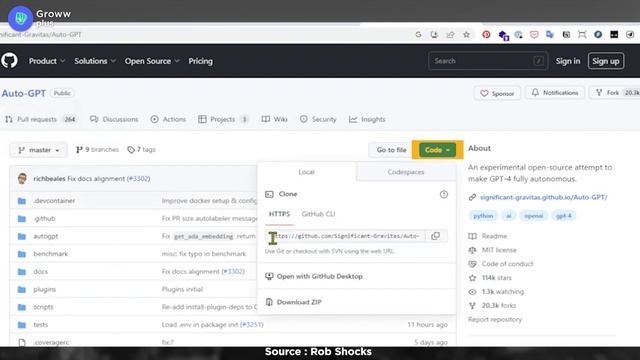Open the Pull requests tab
Viewport: 640px width, 360px height.
click(x=41, y=119)
